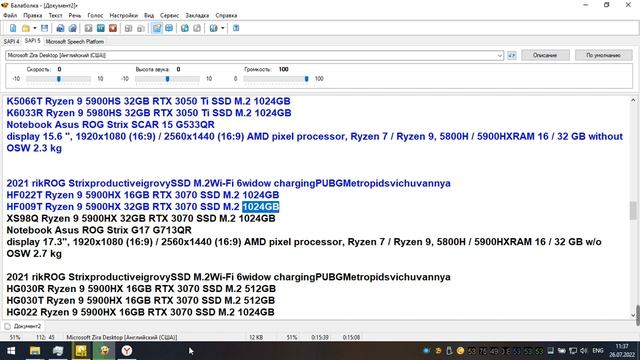The image size is (640, 360).
Task: Click the text OSW 2.7 kg
Action: 34,254
